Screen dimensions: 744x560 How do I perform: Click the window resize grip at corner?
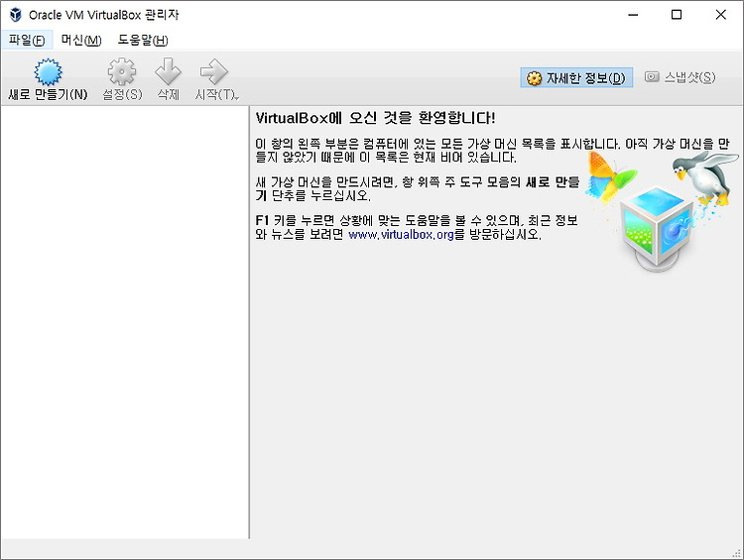click(737, 553)
